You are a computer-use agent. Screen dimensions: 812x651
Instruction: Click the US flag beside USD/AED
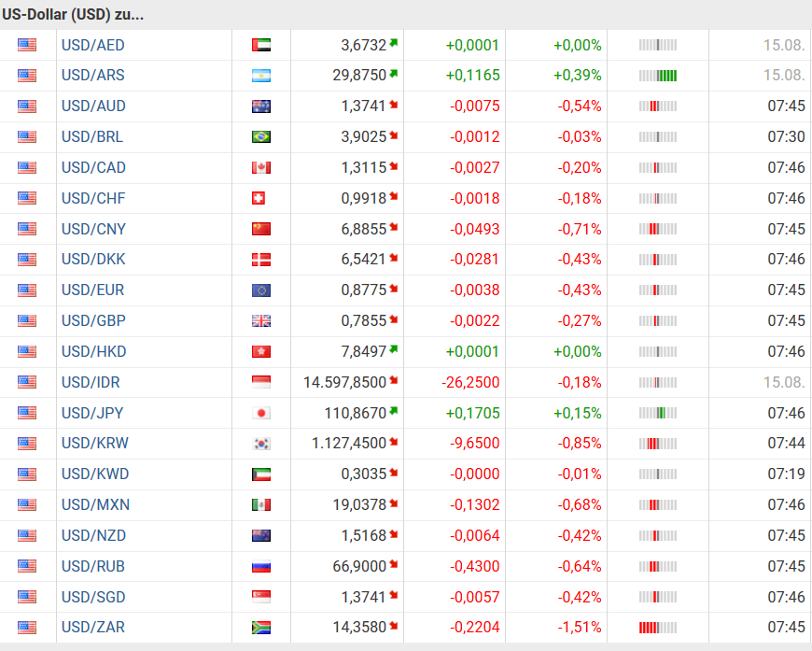click(x=27, y=45)
